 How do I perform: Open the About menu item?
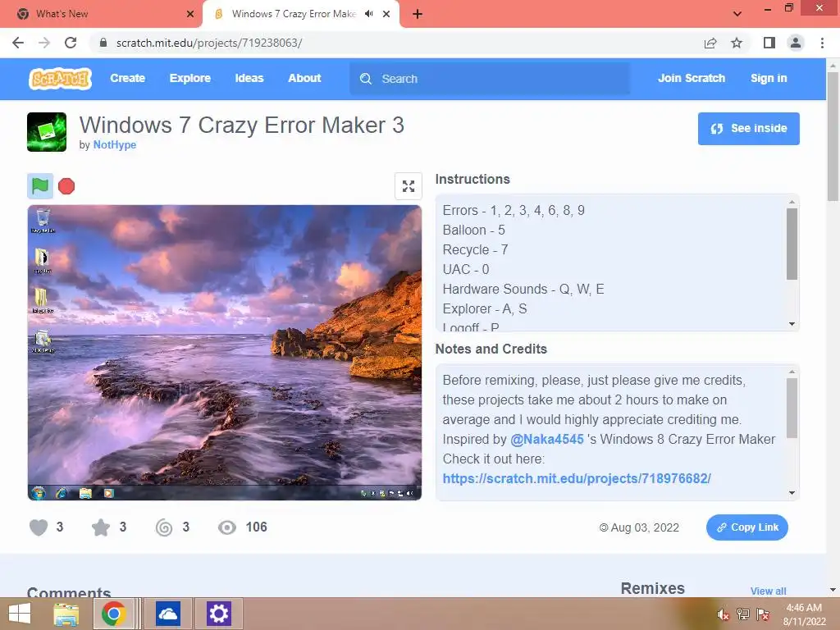point(304,78)
